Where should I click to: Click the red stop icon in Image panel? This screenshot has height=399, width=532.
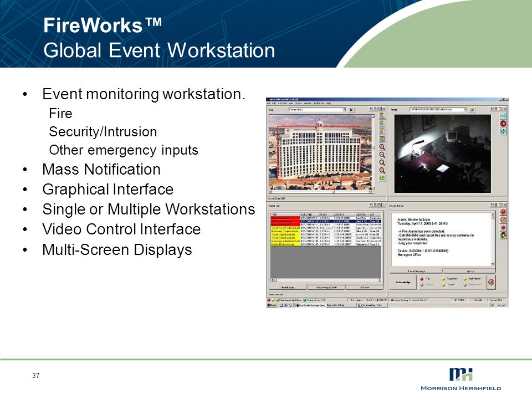point(503,124)
